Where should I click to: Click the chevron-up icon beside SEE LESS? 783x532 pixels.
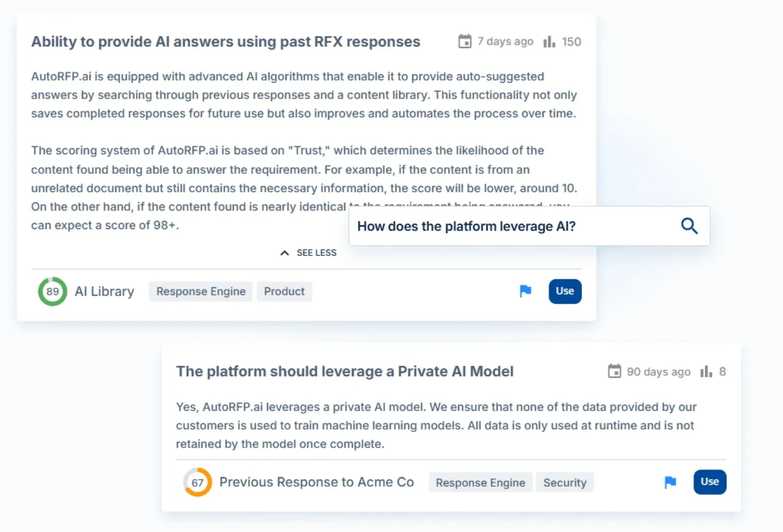click(285, 253)
